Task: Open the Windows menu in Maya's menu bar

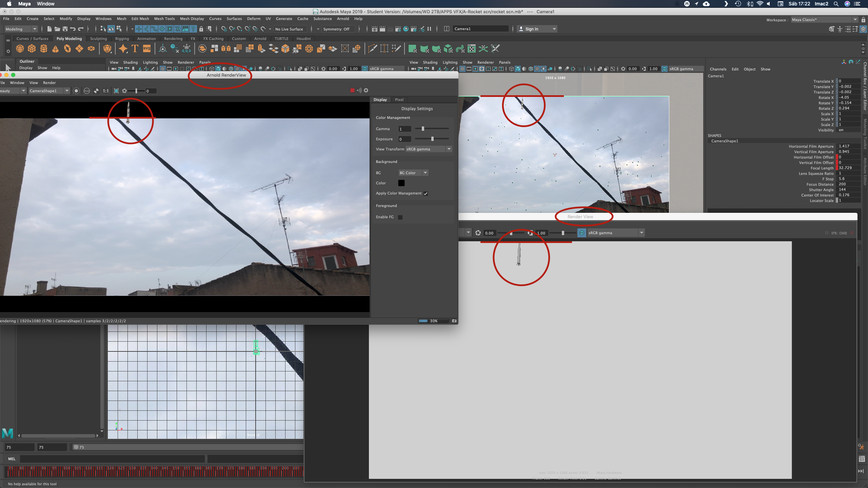Action: [x=103, y=19]
